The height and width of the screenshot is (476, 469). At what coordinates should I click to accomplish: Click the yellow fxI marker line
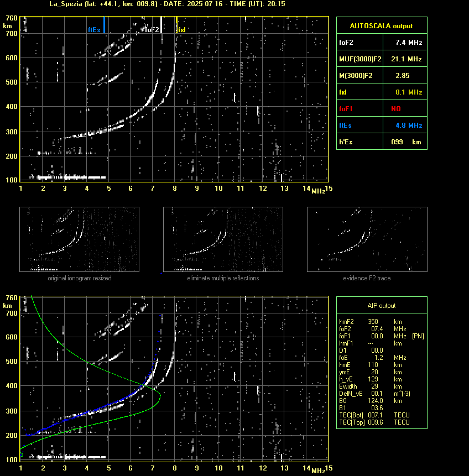click(176, 25)
